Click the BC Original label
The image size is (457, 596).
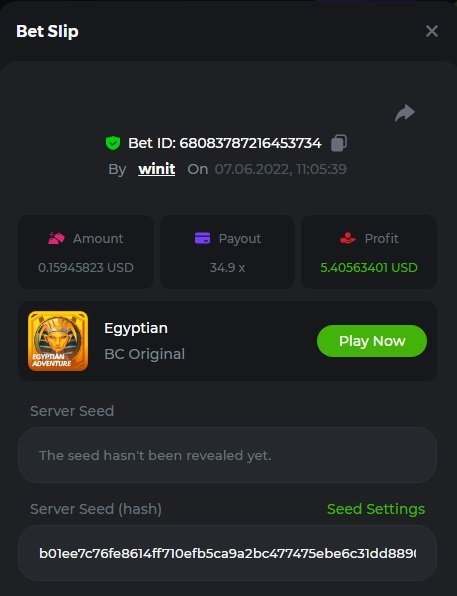point(144,354)
